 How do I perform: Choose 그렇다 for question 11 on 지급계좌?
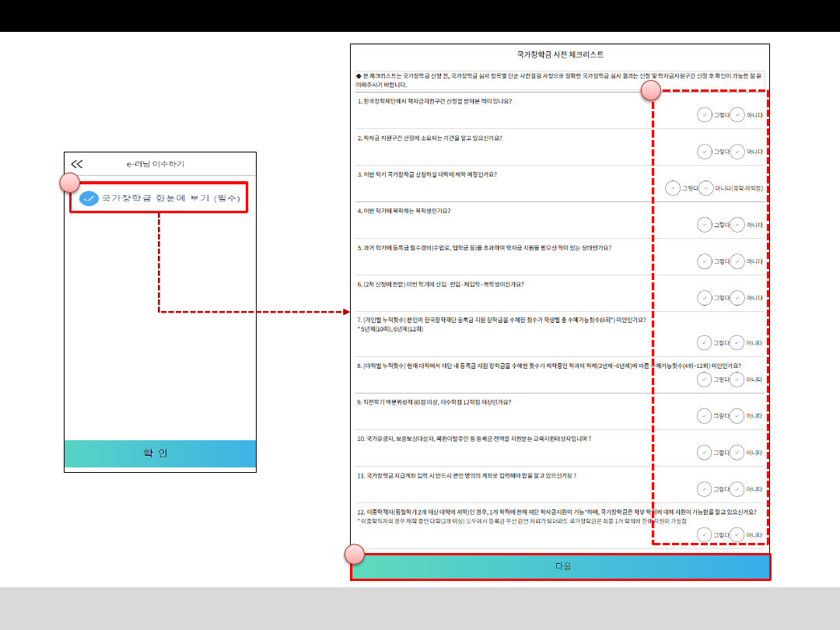(x=705, y=488)
